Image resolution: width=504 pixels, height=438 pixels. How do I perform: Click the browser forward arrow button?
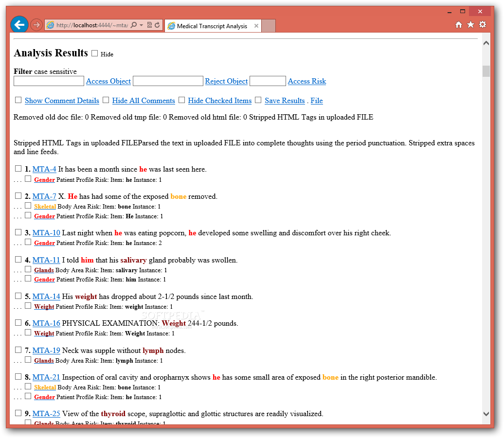click(36, 25)
